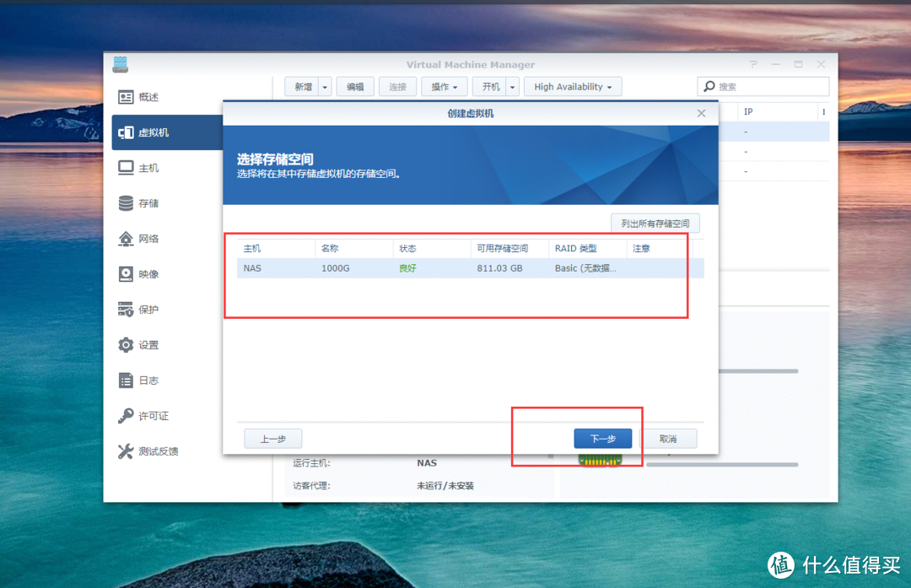The height and width of the screenshot is (588, 911).
Task: Open the License (许可证) key icon
Action: tap(126, 416)
